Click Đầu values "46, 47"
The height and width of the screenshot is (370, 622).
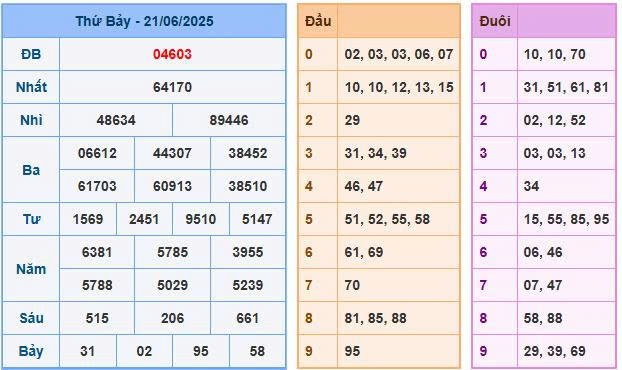coord(363,186)
